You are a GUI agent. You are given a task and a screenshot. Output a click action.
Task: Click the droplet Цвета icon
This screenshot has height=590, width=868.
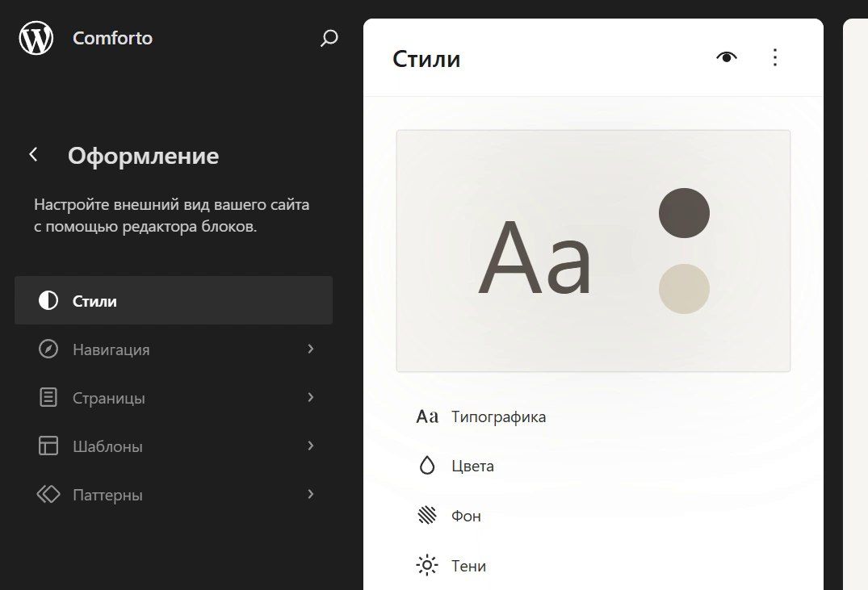coord(427,466)
